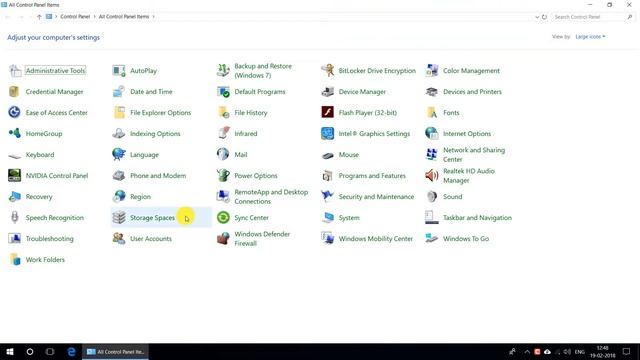
Task: Open Power Options icon
Action: point(223,176)
